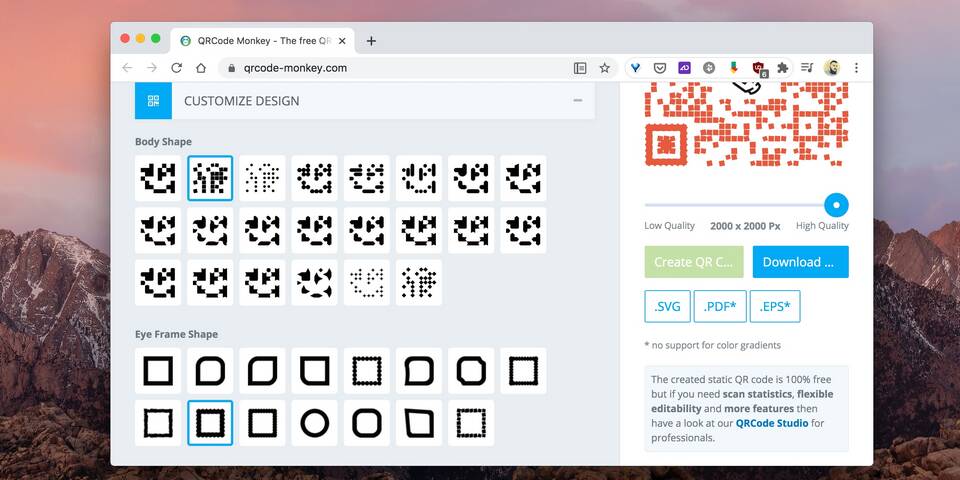Click the no support for color gradients note
Viewport: 960px width, 480px height.
coord(712,345)
